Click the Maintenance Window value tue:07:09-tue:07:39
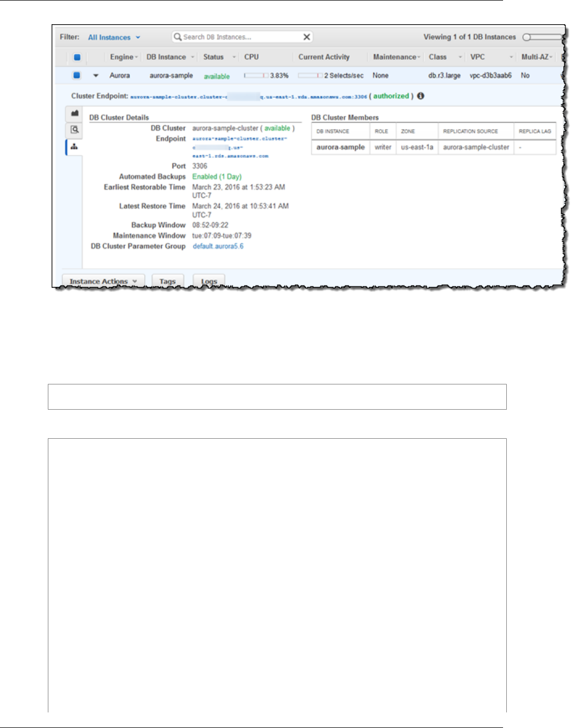This screenshot has height=728, width=574. click(x=221, y=235)
